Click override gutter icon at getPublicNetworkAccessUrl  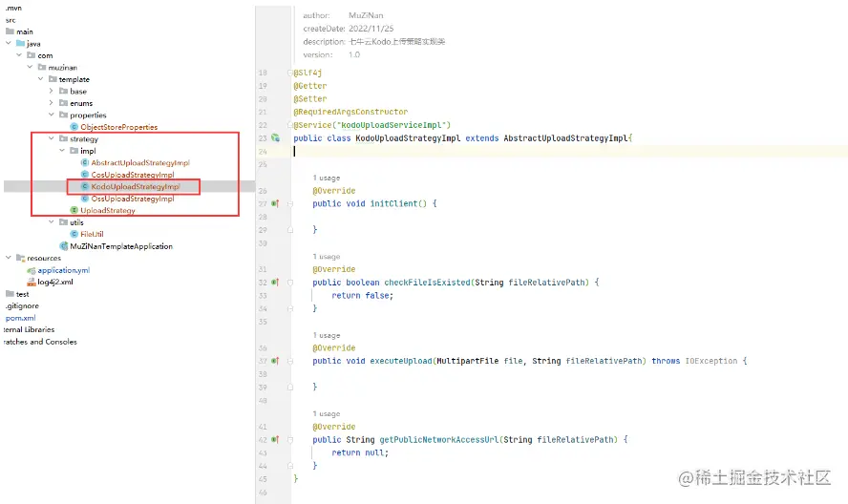[x=275, y=440]
